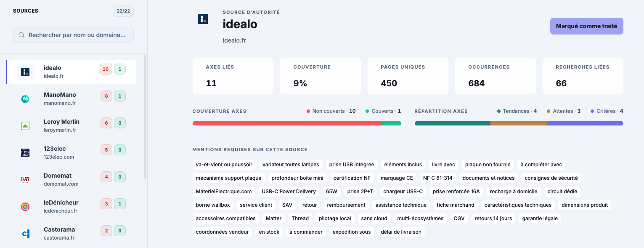Click the red badge 4 on Domomat row
Screen dimensions: 644x248
(106, 177)
